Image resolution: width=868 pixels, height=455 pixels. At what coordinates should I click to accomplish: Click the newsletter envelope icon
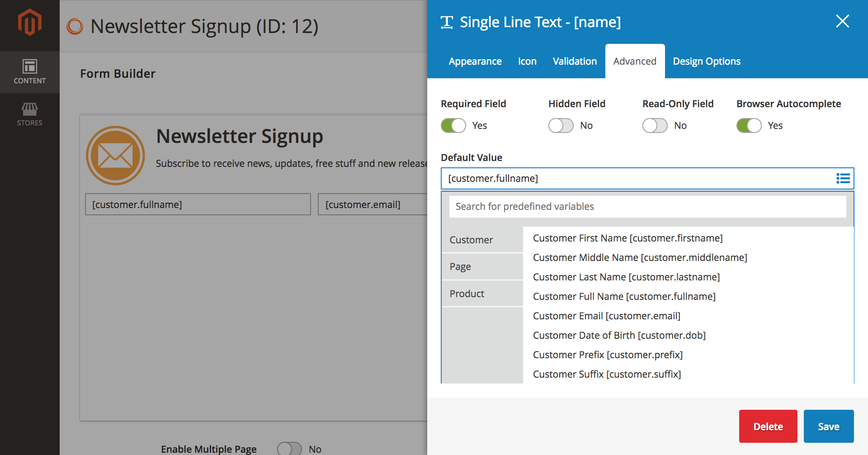(x=115, y=155)
